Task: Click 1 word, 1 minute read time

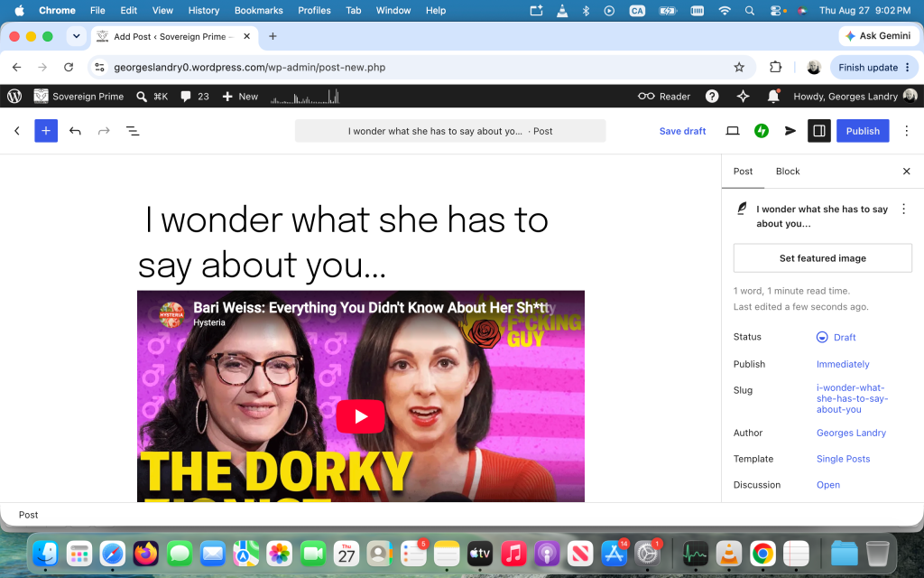Action: [x=790, y=291]
